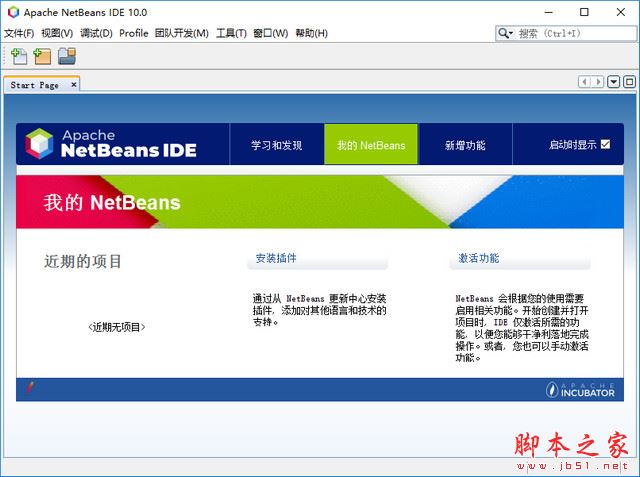This screenshot has height=477, width=640.
Task: Maximize the editor window button
Action: pos(629,82)
